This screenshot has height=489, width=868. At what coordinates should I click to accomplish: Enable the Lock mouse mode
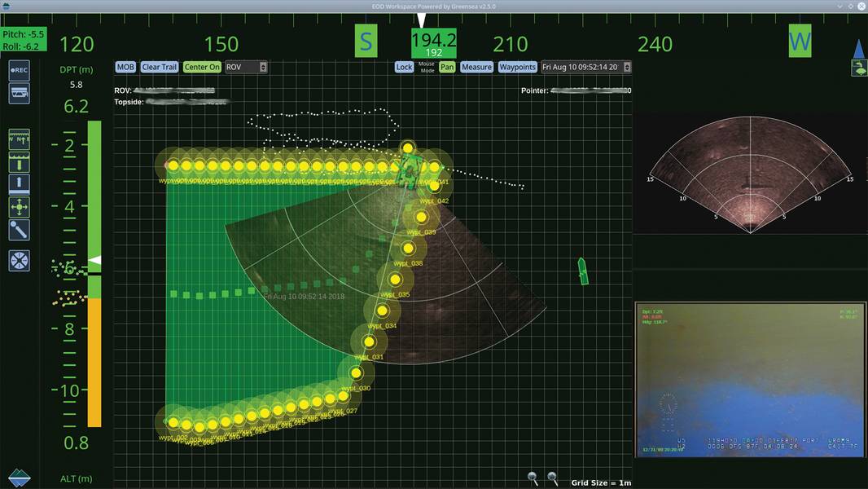(x=404, y=67)
